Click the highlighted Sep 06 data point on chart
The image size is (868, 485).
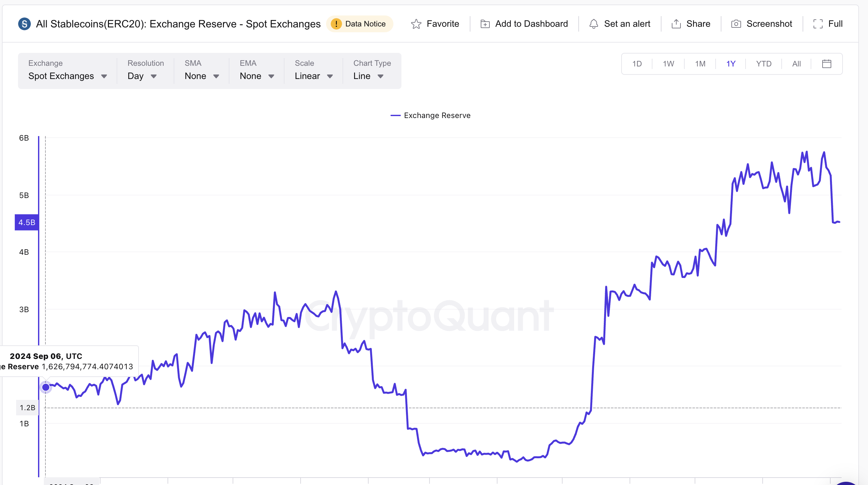coord(45,387)
